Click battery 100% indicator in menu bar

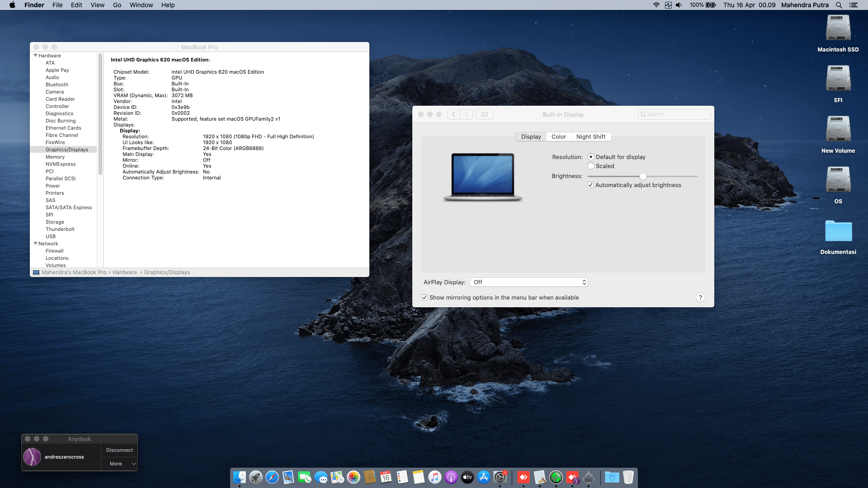tap(703, 5)
